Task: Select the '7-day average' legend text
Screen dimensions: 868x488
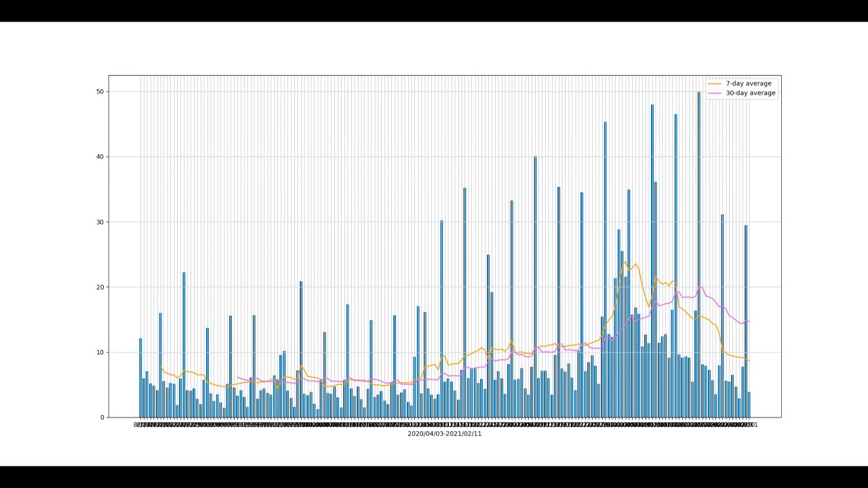Action: [x=749, y=83]
